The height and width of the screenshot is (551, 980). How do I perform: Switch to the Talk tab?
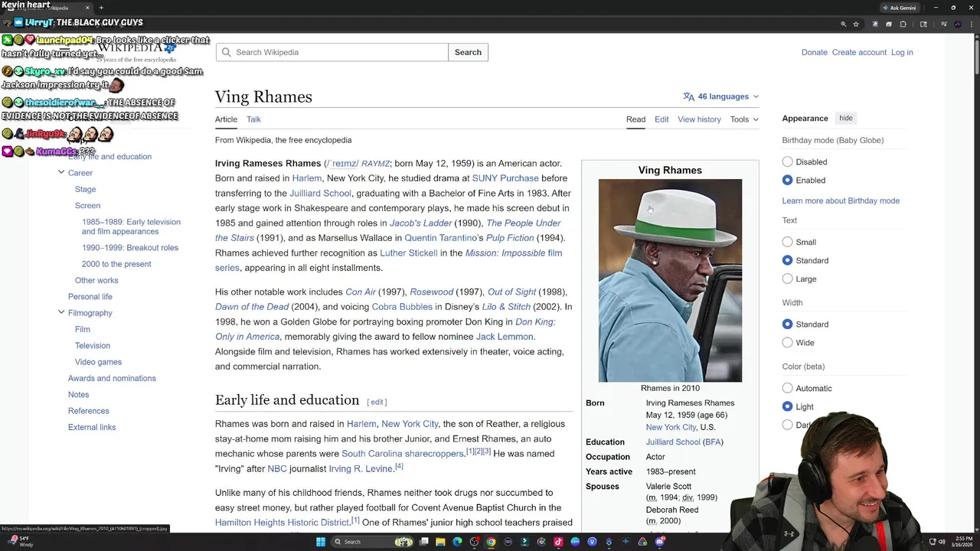[x=253, y=119]
